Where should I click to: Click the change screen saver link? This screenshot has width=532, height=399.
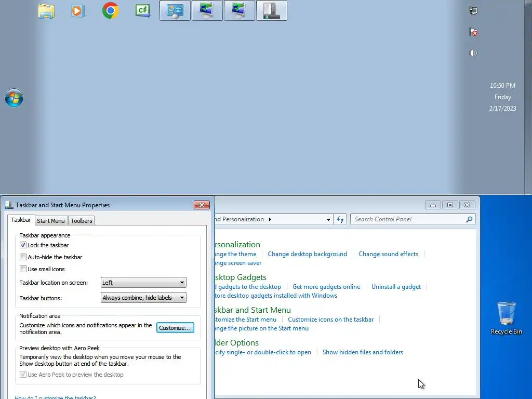[x=238, y=263]
